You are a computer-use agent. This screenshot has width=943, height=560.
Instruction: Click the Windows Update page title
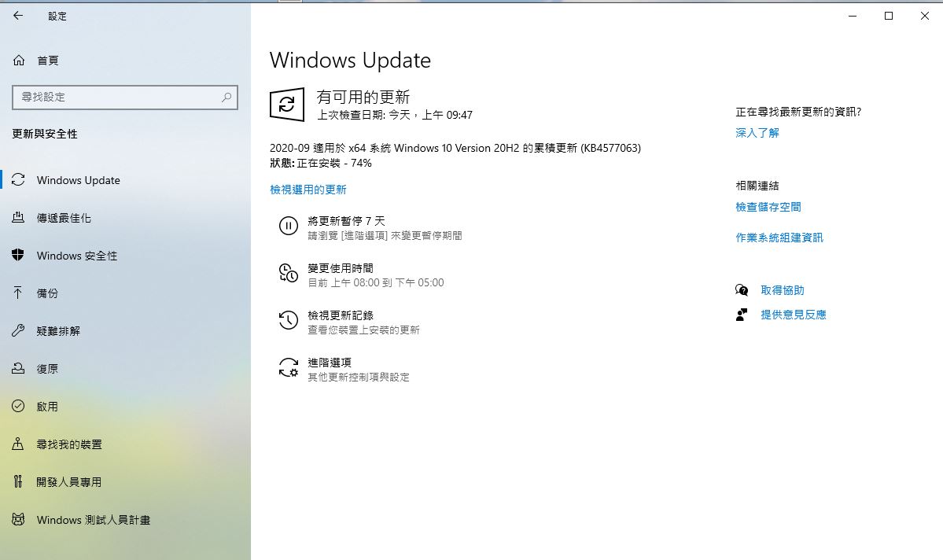pyautogui.click(x=350, y=60)
